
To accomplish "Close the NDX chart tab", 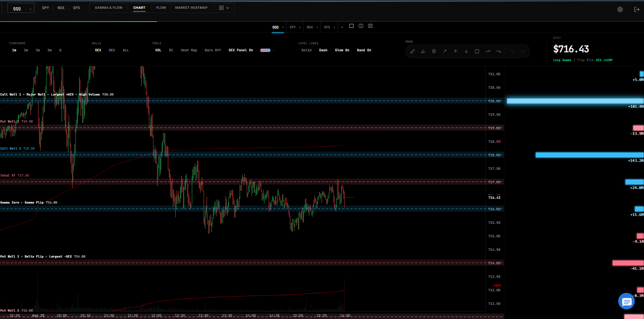I will click(317, 27).
